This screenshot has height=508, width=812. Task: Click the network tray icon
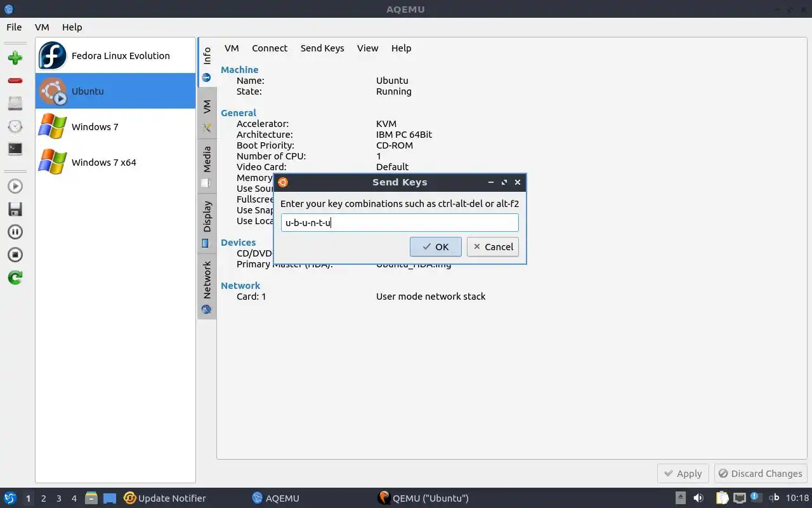(x=740, y=498)
